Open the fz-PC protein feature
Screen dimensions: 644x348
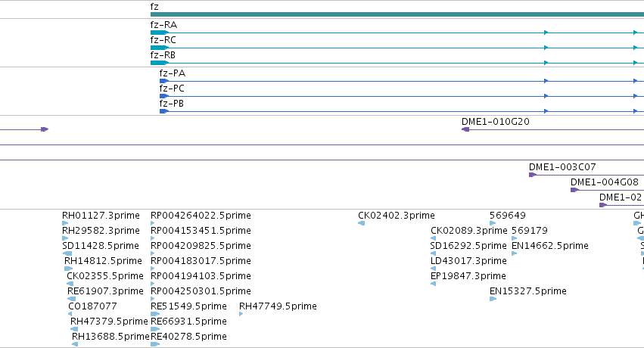(x=402, y=96)
